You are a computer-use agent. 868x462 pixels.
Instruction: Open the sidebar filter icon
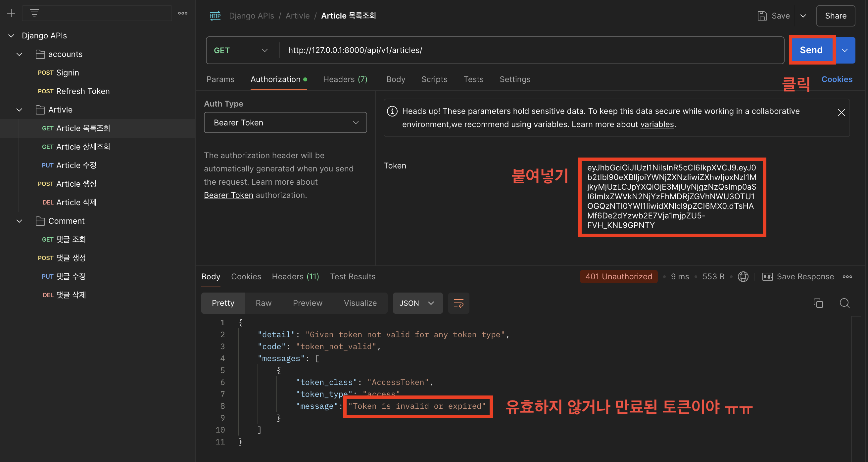click(34, 13)
